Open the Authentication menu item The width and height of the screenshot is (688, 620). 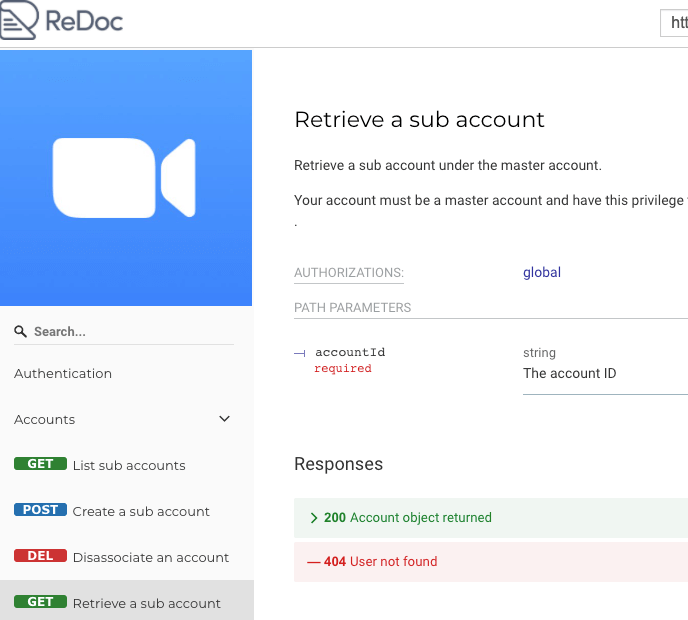pyautogui.click(x=63, y=374)
